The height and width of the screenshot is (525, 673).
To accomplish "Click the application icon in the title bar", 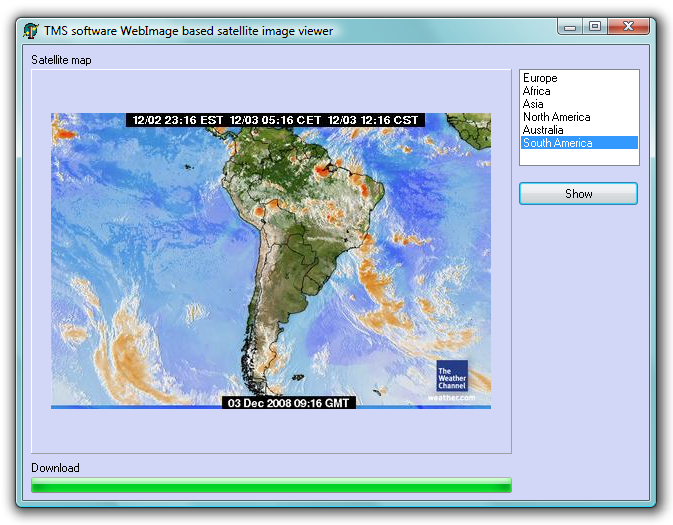I will (x=31, y=30).
